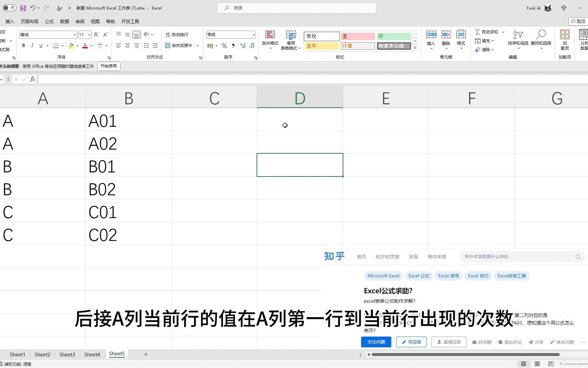Click the 开始使用 button
The height and width of the screenshot is (368, 588).
[109, 66]
